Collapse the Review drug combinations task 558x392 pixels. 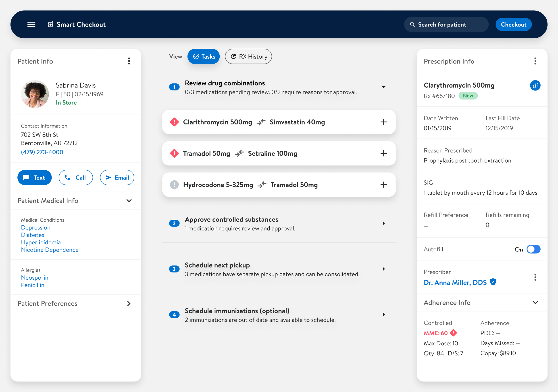[x=383, y=87]
